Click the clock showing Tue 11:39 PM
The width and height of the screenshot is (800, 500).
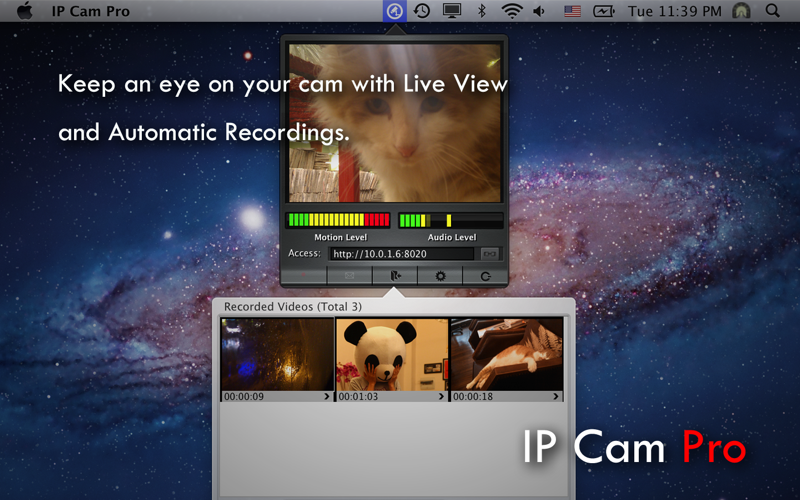pos(674,11)
